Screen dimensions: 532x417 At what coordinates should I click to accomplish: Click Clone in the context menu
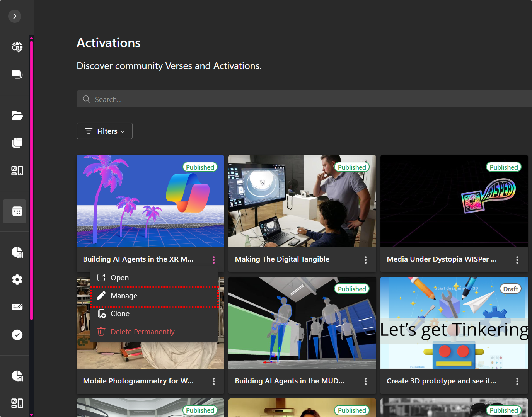pyautogui.click(x=120, y=314)
